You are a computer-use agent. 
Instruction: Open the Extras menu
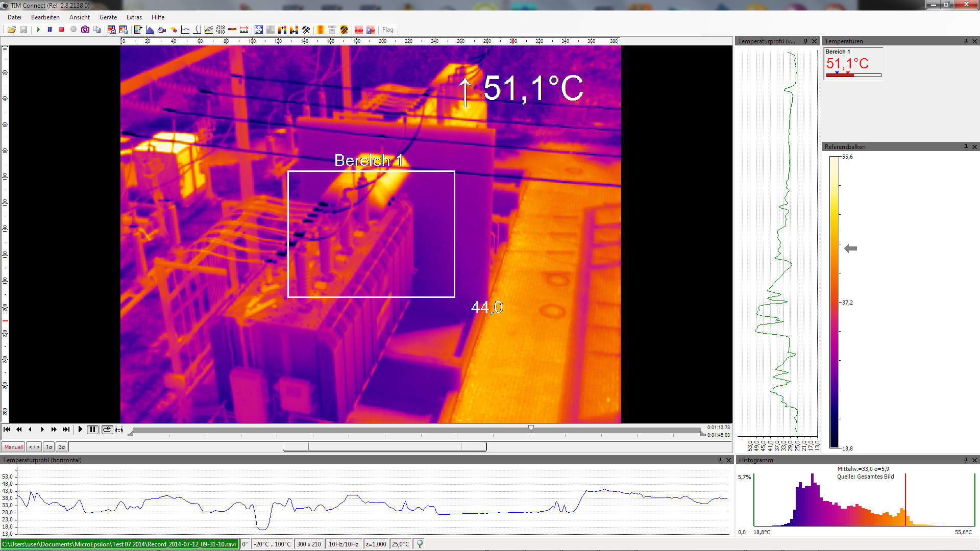point(134,17)
